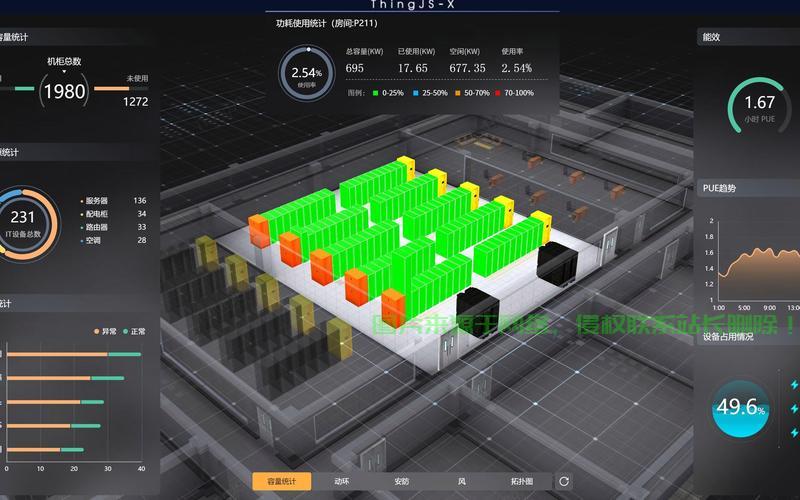Click the 49.6% liquid fill gauge
Viewport: 800px width, 500px height.
click(740, 408)
